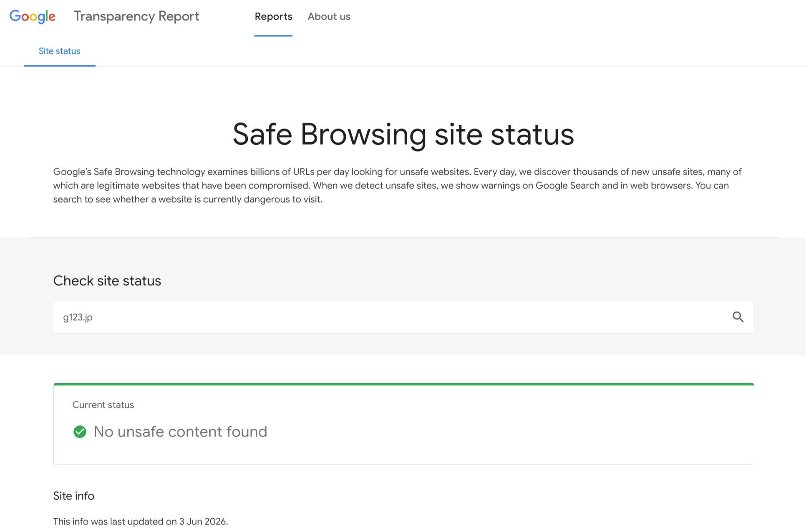The height and width of the screenshot is (532, 806).
Task: Click the Site info heading
Action: (x=74, y=496)
